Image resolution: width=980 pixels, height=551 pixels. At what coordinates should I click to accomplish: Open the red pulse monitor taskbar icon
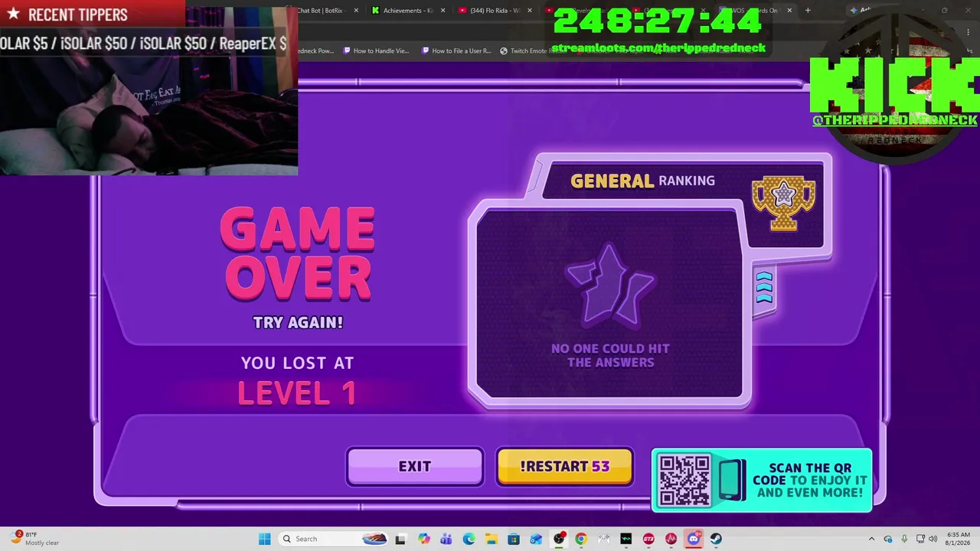click(x=671, y=539)
